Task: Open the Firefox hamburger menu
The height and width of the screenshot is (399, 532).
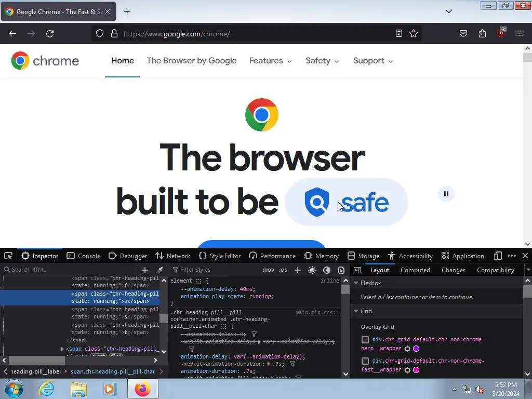Action: (520, 33)
